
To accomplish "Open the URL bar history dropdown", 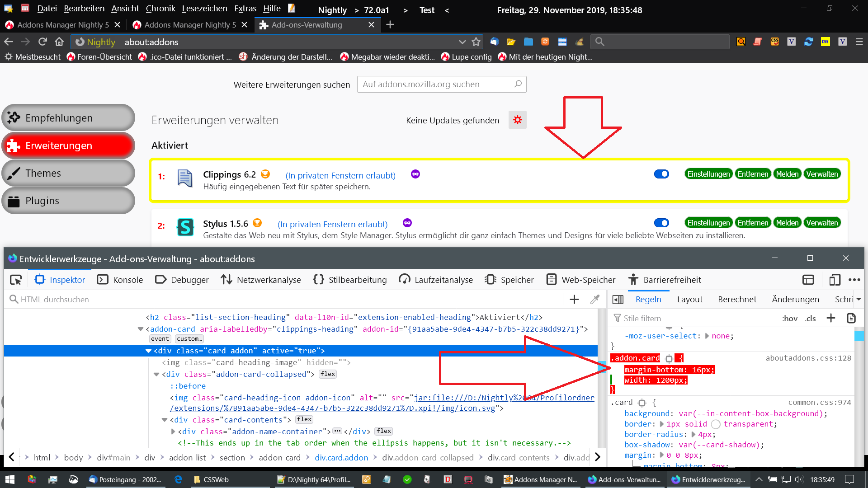I will (x=462, y=42).
